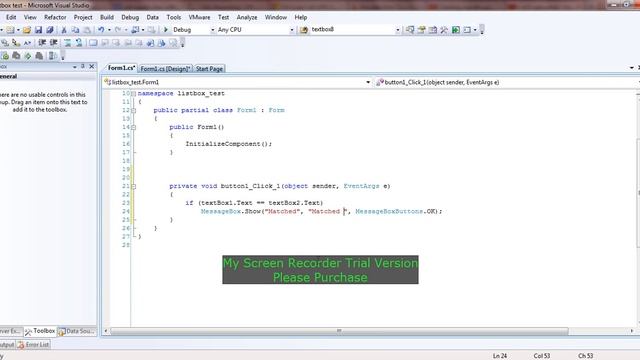Undo the last edit with the blue arrow

point(101,30)
